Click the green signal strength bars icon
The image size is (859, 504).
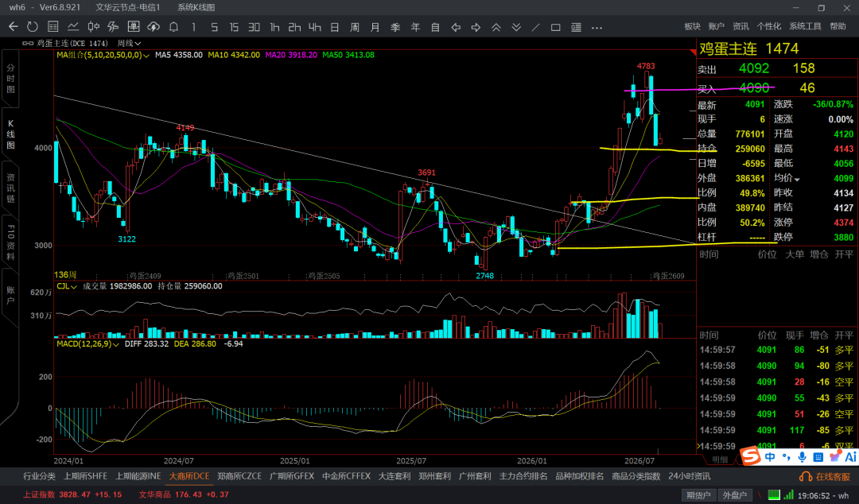pos(787,494)
